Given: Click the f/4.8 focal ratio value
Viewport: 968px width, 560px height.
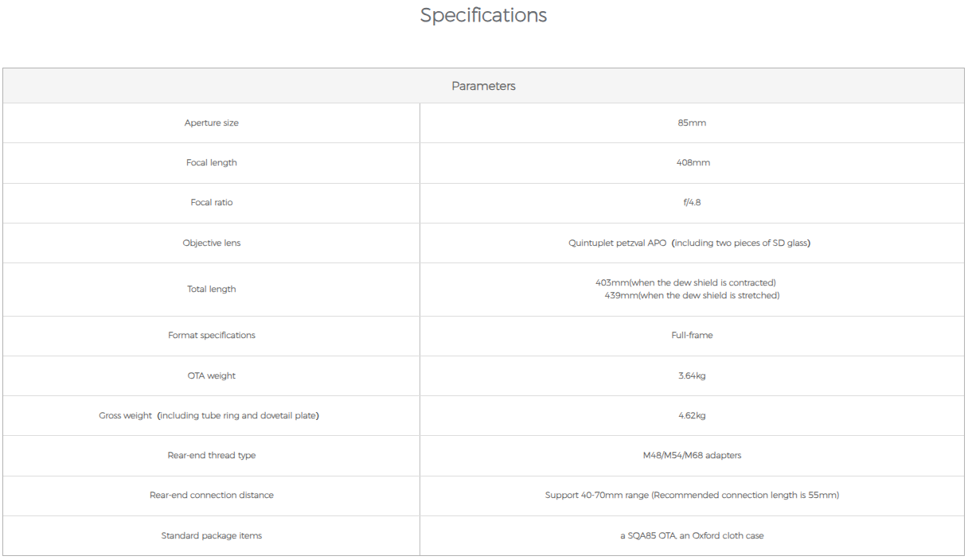Looking at the screenshot, I should click(x=692, y=203).
